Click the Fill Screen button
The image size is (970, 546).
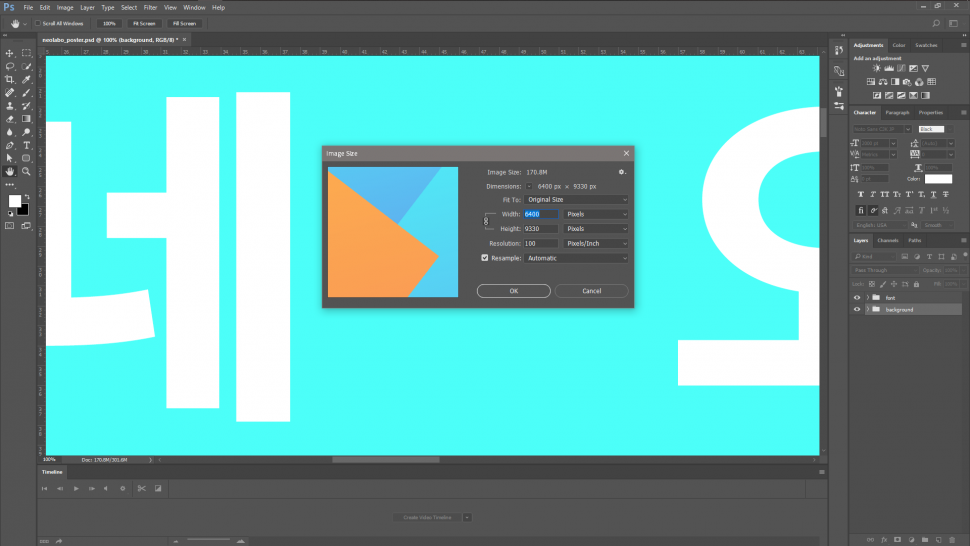pyautogui.click(x=184, y=23)
